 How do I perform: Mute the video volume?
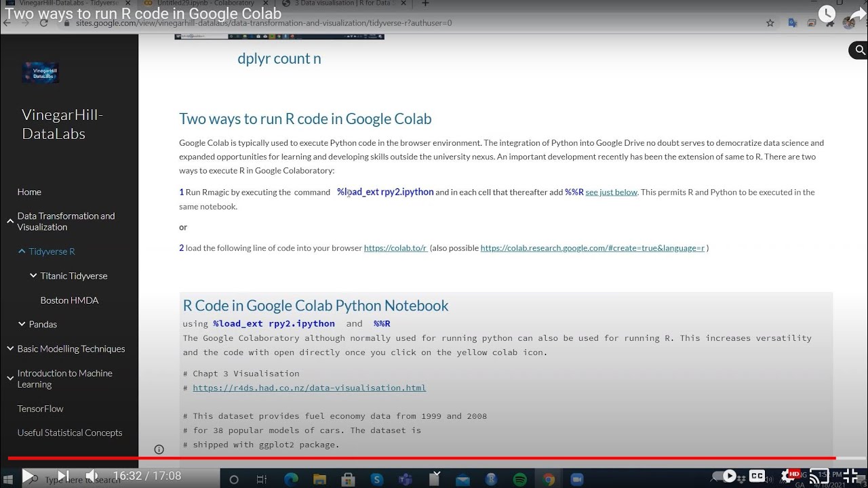(92, 476)
